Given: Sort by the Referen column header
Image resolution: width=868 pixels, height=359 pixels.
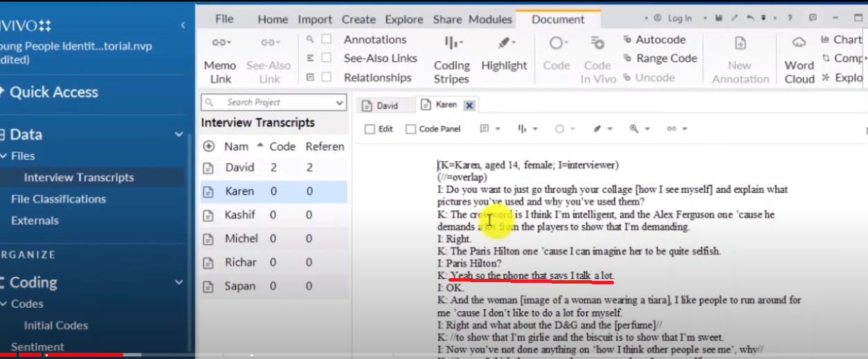Looking at the screenshot, I should 325,147.
